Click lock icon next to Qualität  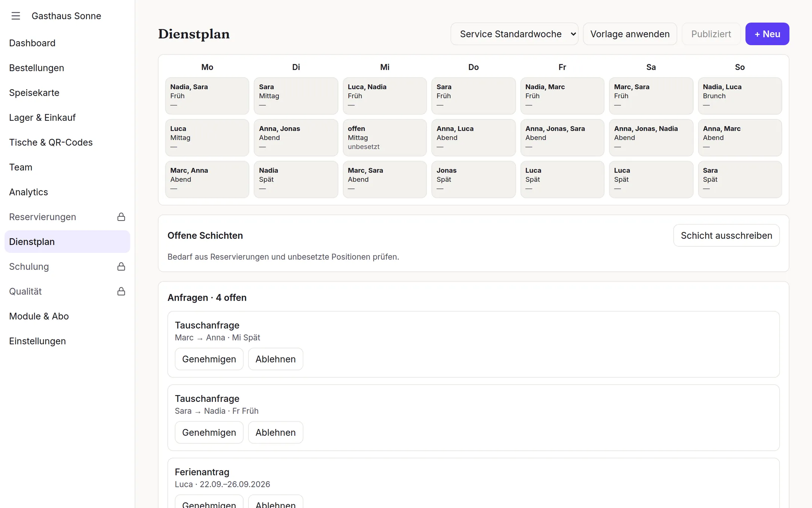click(x=121, y=291)
